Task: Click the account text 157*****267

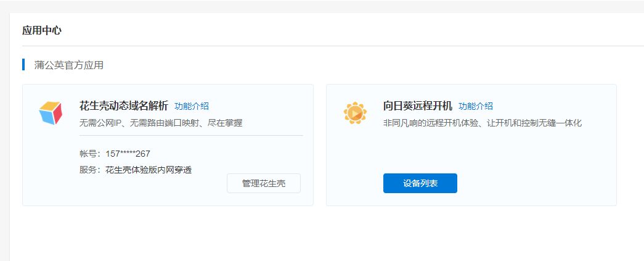Action: pyautogui.click(x=128, y=154)
